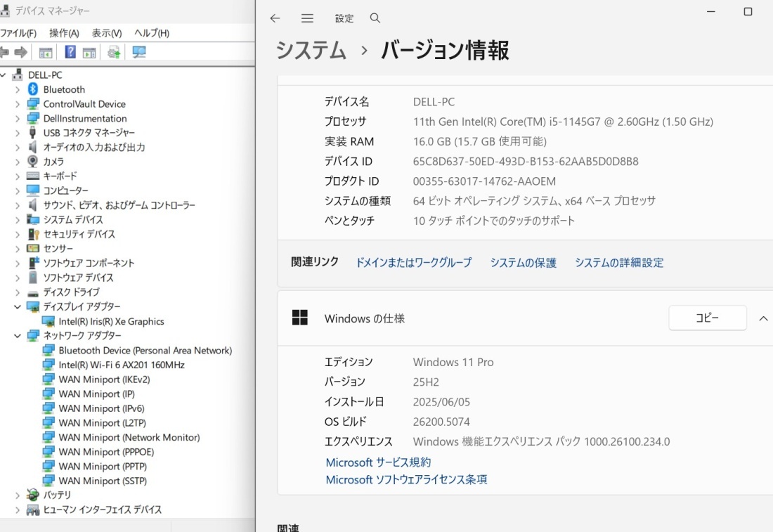Expand the Bluetooth device category

pos(17,89)
